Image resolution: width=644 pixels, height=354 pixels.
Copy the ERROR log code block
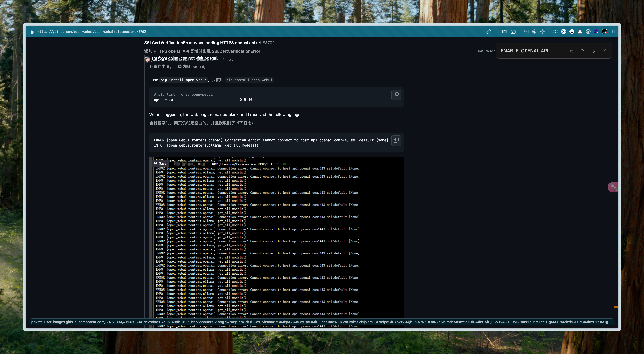pos(396,141)
